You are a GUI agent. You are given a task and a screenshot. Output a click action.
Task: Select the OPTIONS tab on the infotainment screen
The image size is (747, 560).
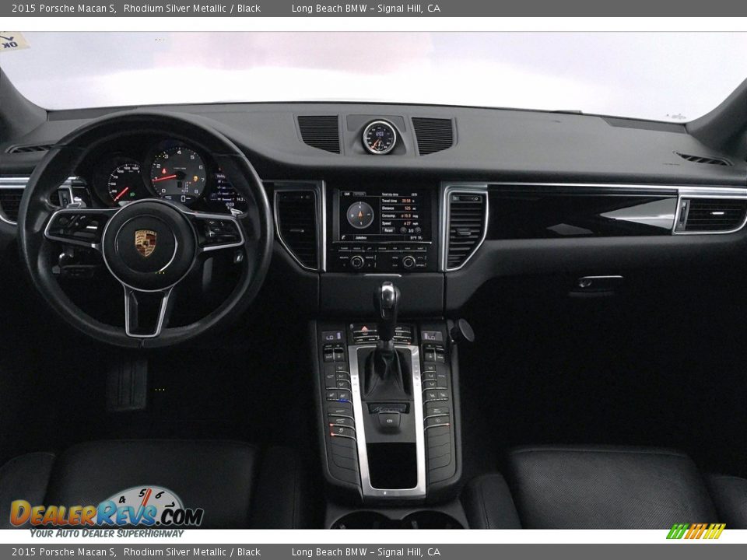(x=359, y=194)
